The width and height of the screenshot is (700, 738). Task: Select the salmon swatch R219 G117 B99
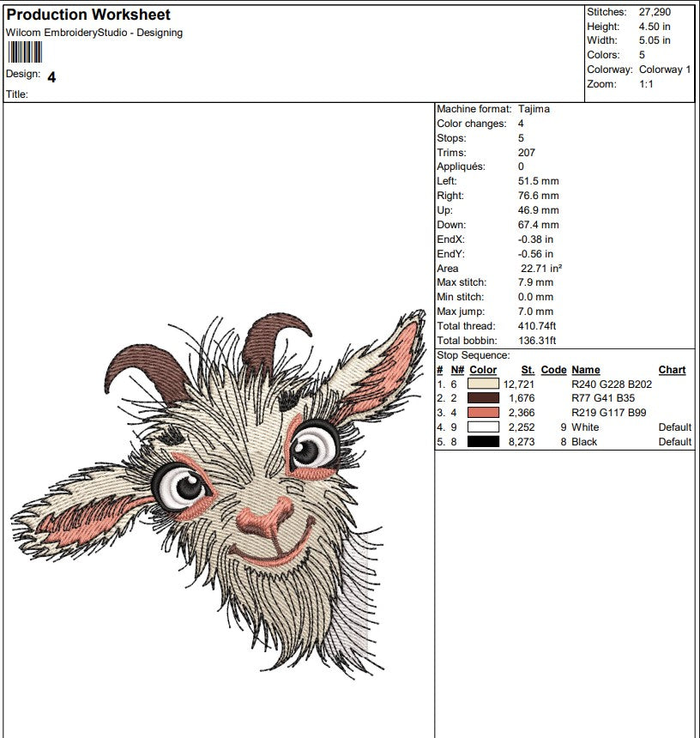click(483, 413)
